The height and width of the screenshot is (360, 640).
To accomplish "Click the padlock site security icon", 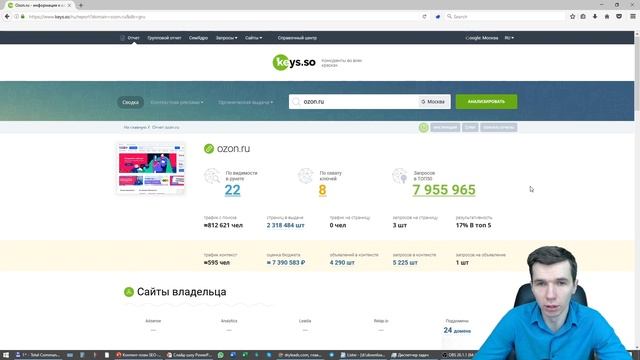I will tap(23, 17).
